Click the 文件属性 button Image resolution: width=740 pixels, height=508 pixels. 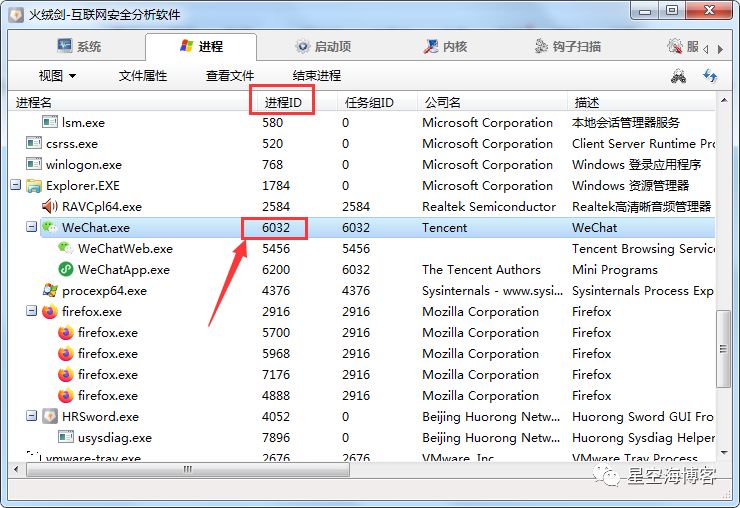click(x=143, y=76)
